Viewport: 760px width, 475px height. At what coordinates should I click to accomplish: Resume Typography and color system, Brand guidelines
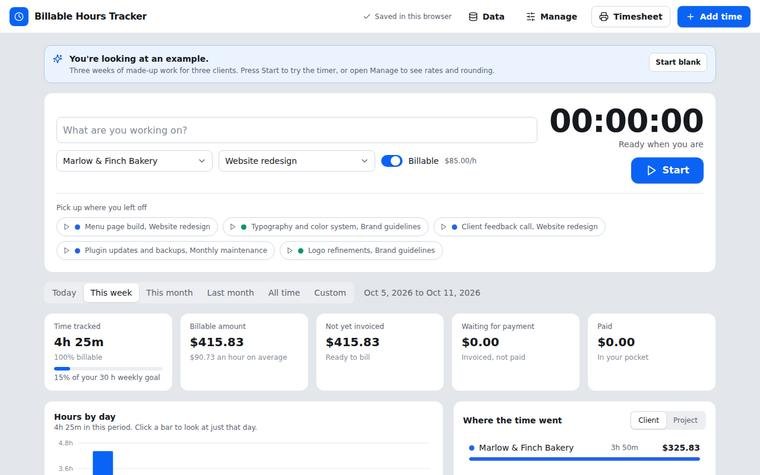325,226
